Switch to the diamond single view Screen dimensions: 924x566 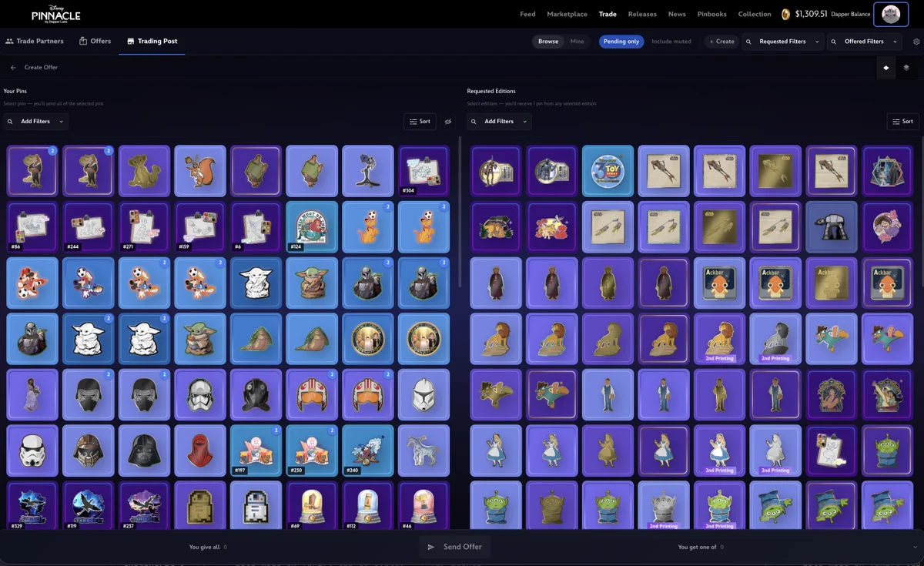[886, 68]
